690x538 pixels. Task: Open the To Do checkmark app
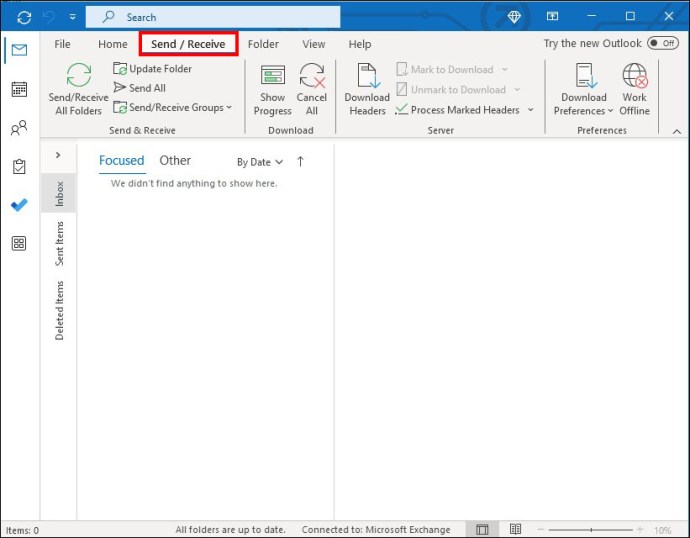tap(19, 205)
